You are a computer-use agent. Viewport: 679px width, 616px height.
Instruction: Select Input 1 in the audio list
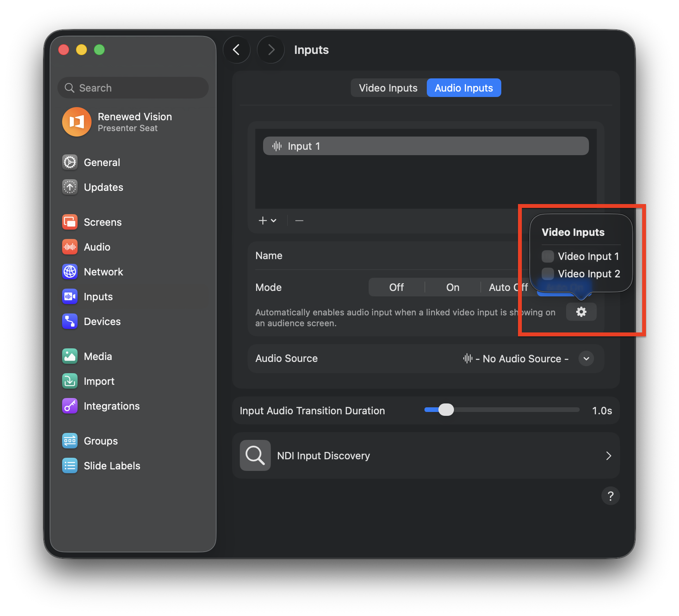click(x=426, y=146)
